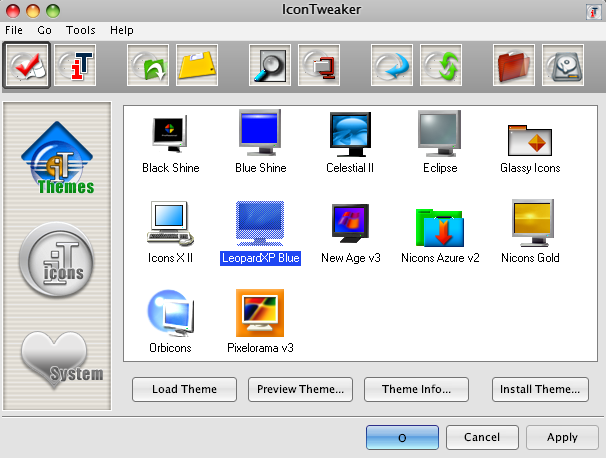Click the red folder toolbar icon
Viewport: 606px width, 458px height.
click(514, 65)
